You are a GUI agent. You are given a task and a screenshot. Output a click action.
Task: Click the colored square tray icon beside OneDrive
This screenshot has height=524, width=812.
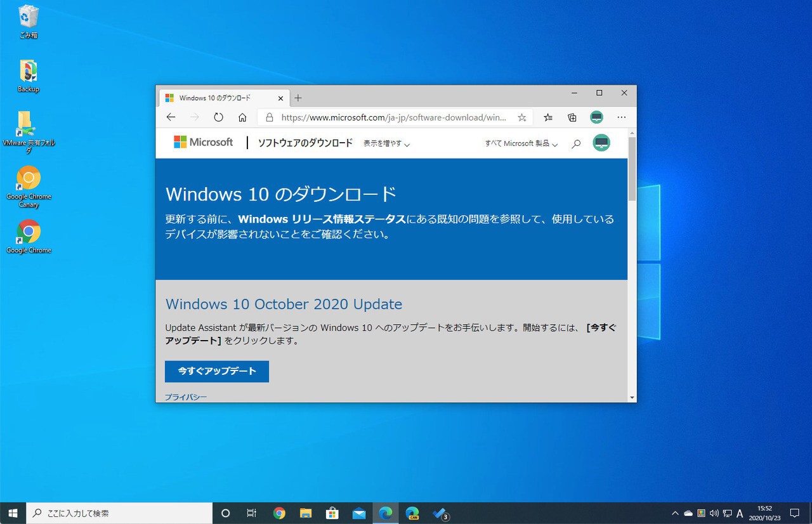click(701, 513)
